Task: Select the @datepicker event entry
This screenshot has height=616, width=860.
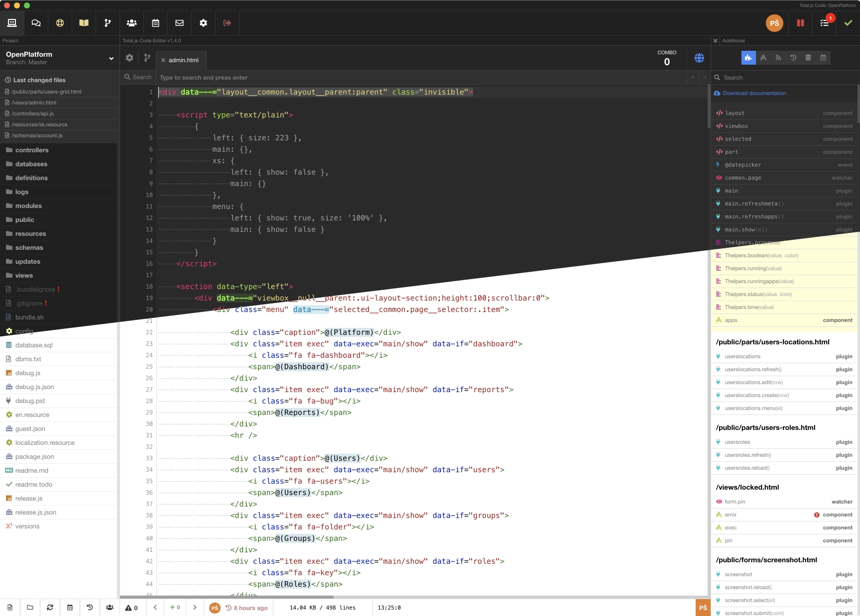Action: [784, 165]
